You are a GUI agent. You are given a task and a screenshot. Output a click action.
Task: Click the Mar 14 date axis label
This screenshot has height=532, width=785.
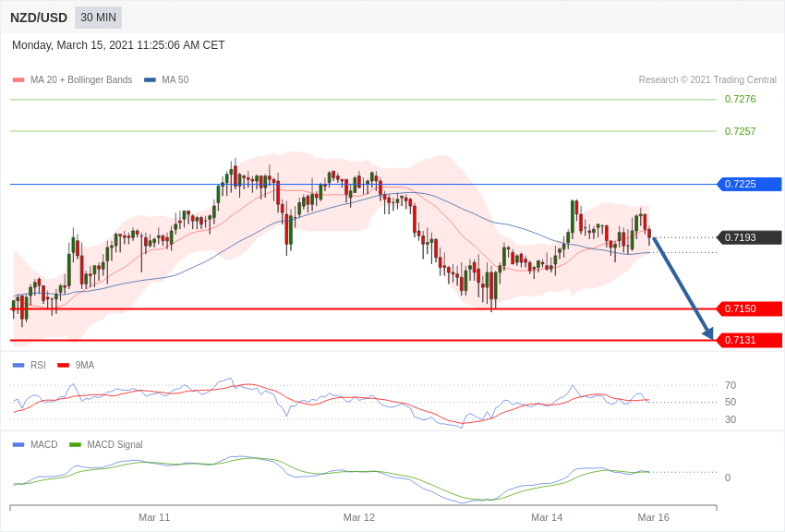547,517
